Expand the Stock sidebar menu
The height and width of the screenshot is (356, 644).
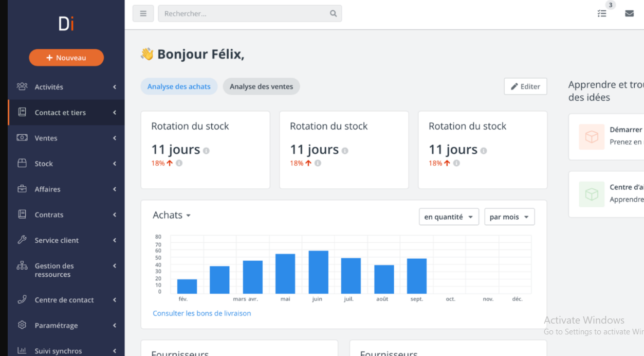point(66,164)
